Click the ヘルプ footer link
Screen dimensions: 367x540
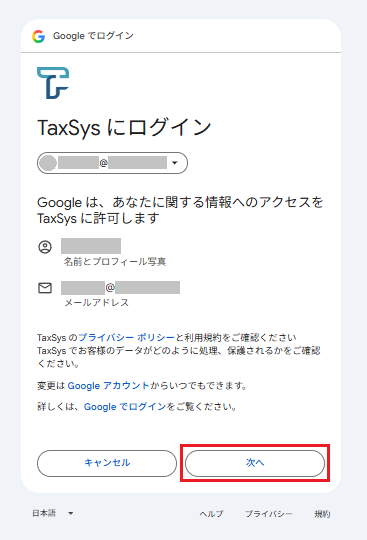coord(211,514)
